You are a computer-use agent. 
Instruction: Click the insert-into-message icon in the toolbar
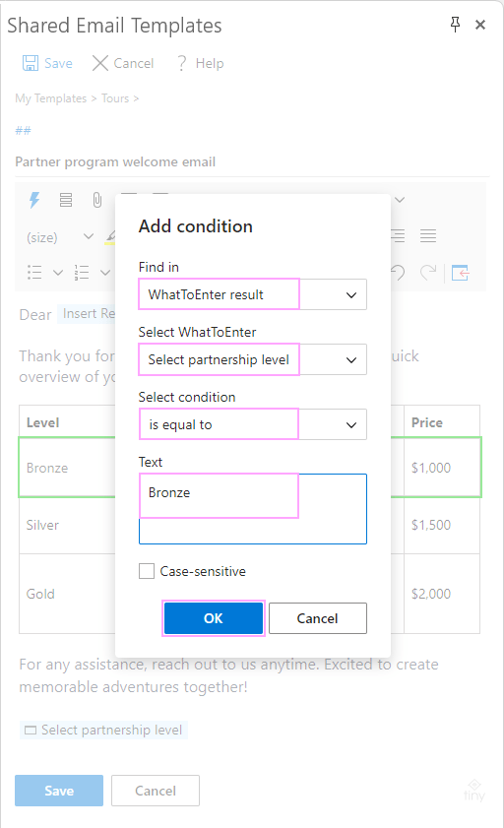pos(461,273)
